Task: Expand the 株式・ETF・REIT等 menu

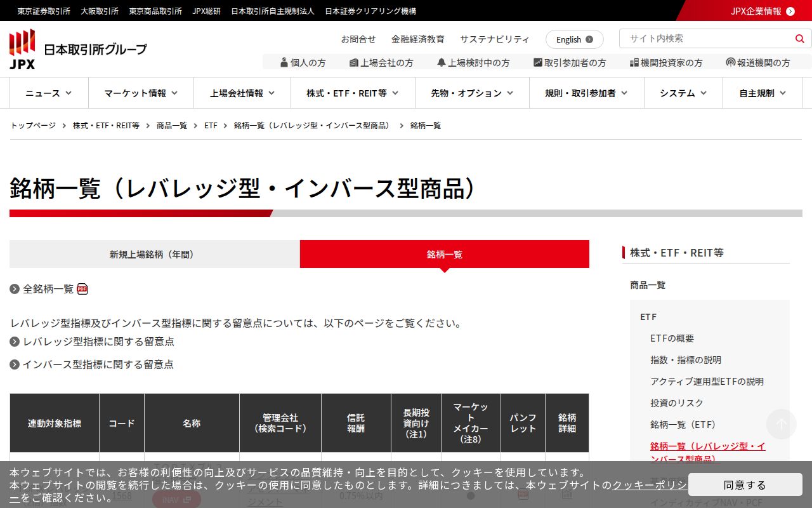Action: (x=353, y=93)
